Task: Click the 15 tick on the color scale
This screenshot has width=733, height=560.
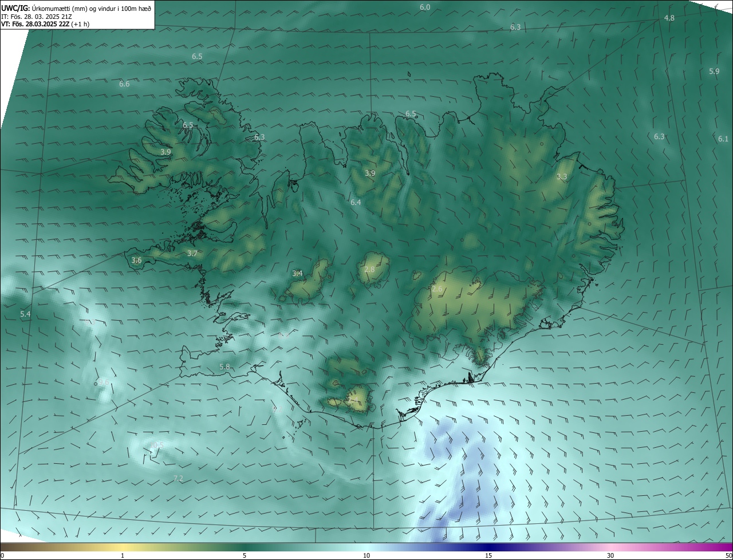Action: coord(488,555)
